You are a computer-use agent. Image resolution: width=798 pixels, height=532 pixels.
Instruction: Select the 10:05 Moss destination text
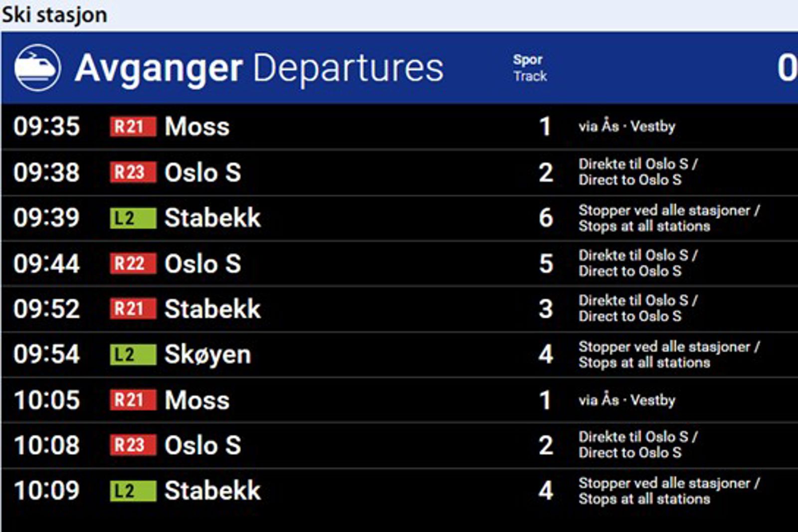point(197,400)
